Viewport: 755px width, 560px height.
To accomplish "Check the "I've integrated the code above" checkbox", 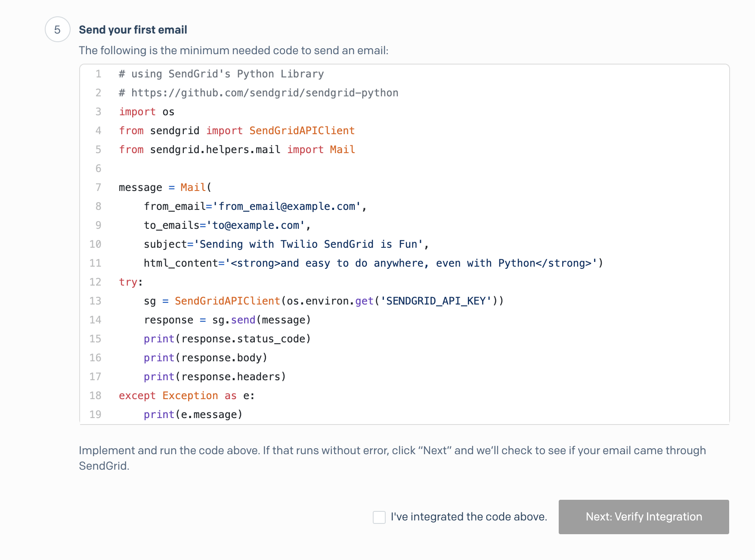I will click(379, 517).
